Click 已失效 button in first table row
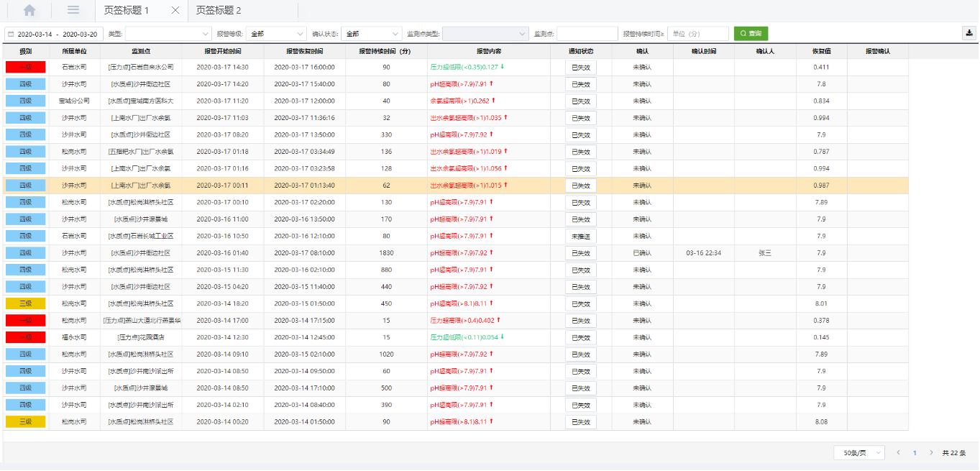 point(580,67)
